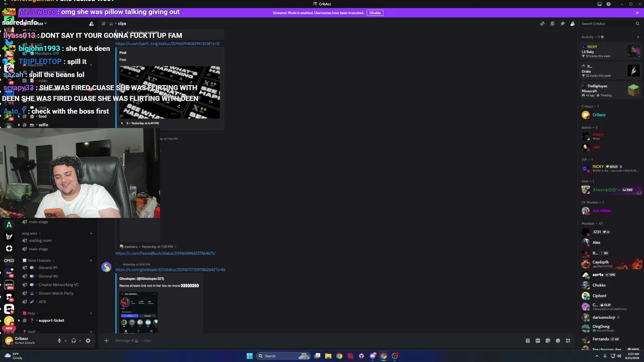
Task: Select member Chokko in member list
Action: tap(611, 285)
